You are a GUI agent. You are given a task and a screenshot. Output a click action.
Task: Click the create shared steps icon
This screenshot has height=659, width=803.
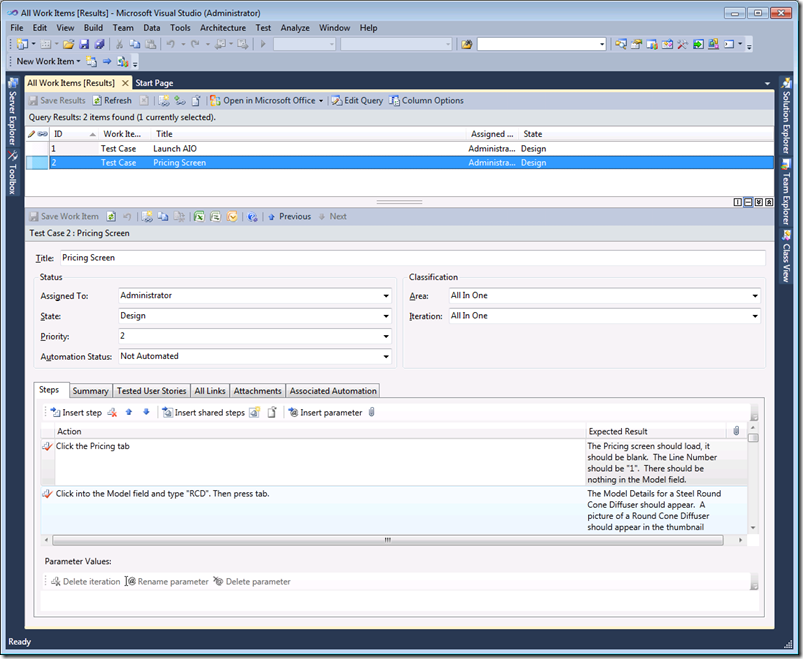(254, 413)
